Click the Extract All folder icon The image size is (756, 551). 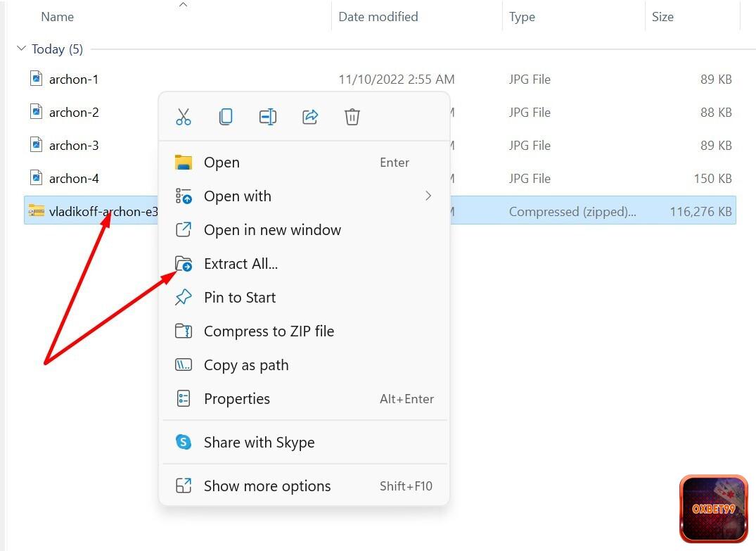click(x=184, y=263)
